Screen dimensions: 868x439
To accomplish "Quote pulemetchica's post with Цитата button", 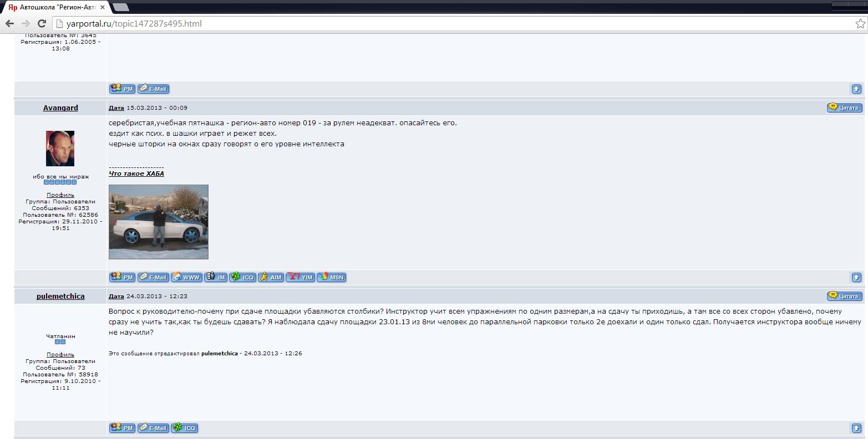I will point(844,296).
